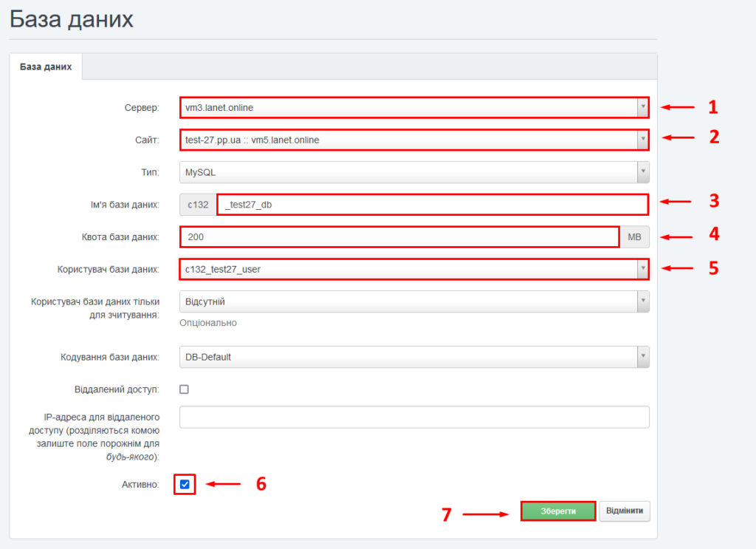Screen dimensions: 756x549
Task: Select the База даних tab
Action: click(x=46, y=67)
